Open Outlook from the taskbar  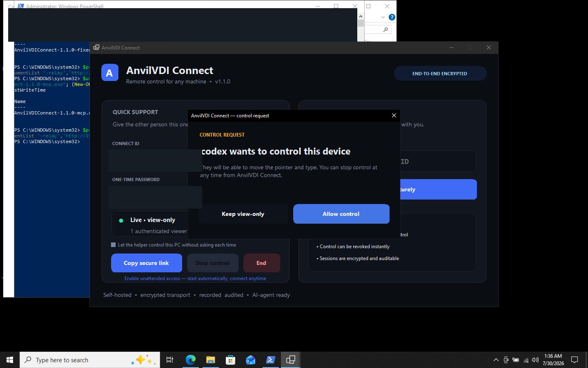point(251,360)
